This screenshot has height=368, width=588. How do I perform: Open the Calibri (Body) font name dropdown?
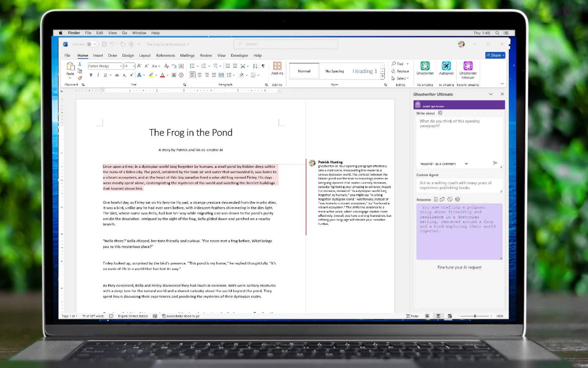[x=121, y=66]
